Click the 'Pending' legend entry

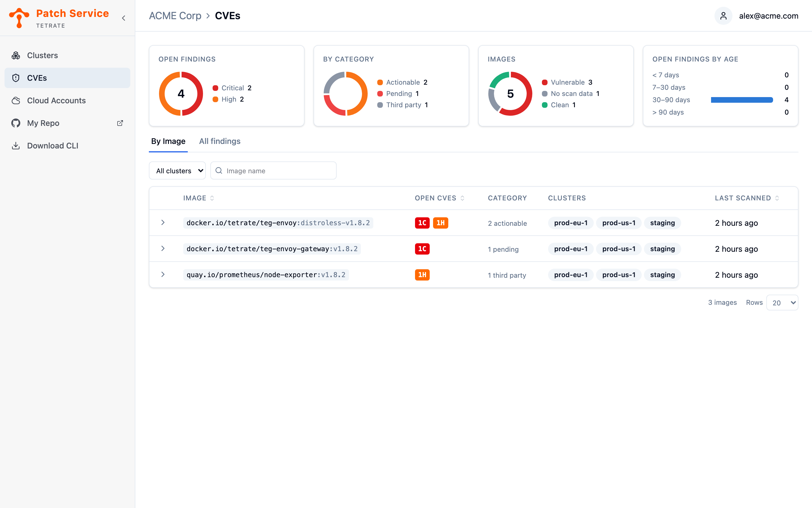tap(398, 94)
